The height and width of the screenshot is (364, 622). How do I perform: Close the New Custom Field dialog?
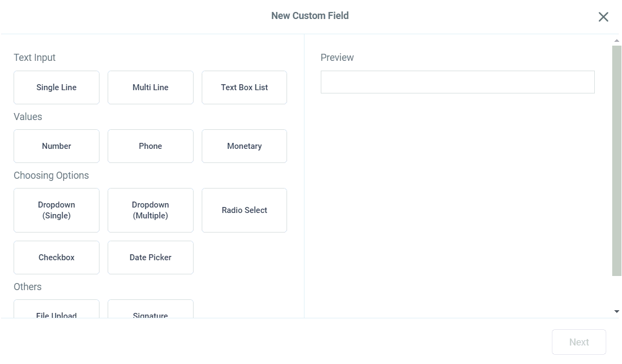[603, 16]
